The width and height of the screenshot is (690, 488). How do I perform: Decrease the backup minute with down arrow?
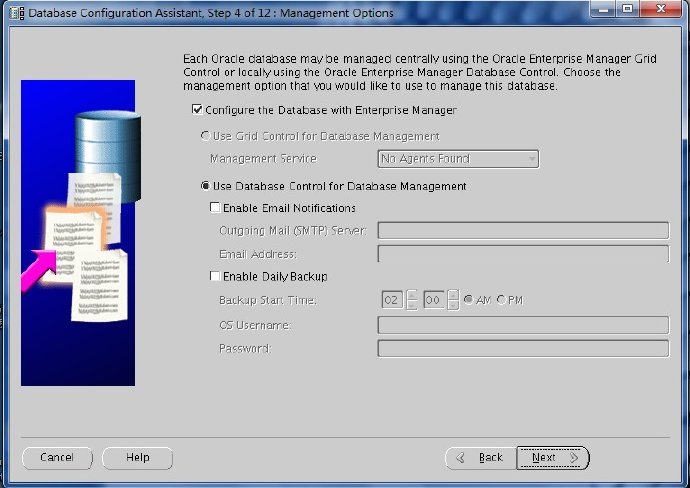(453, 305)
